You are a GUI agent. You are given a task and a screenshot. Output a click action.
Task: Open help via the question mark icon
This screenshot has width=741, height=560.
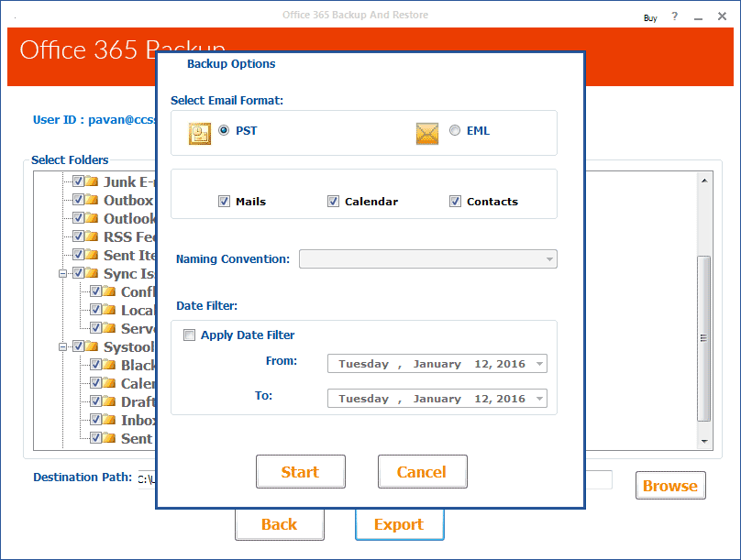tap(677, 17)
